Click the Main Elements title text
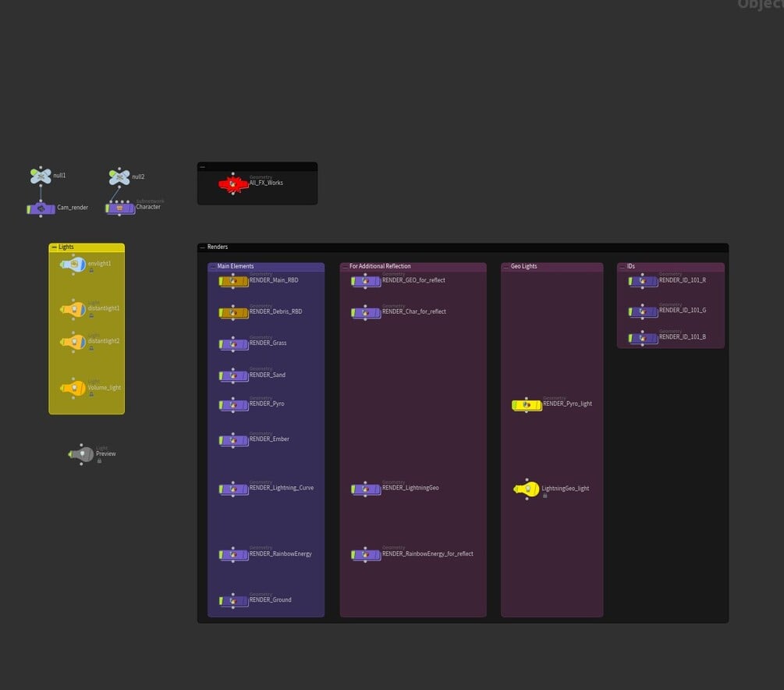Image resolution: width=784 pixels, height=690 pixels. [x=236, y=267]
